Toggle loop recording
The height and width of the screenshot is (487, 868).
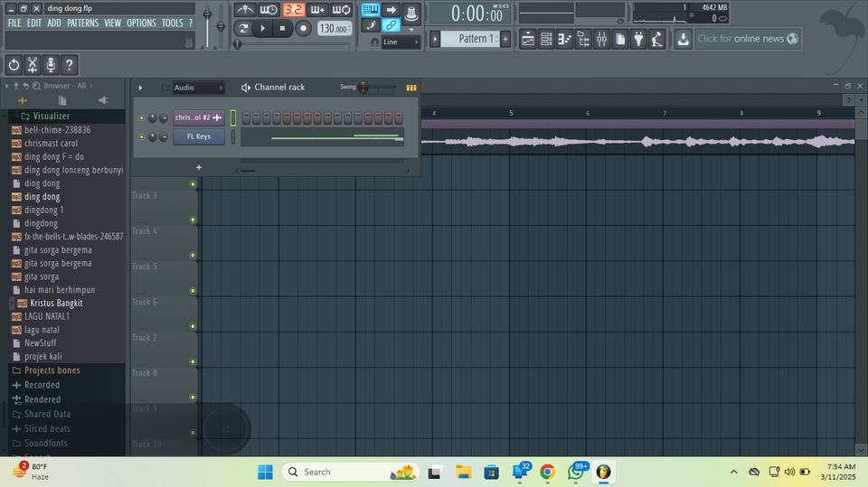[341, 9]
